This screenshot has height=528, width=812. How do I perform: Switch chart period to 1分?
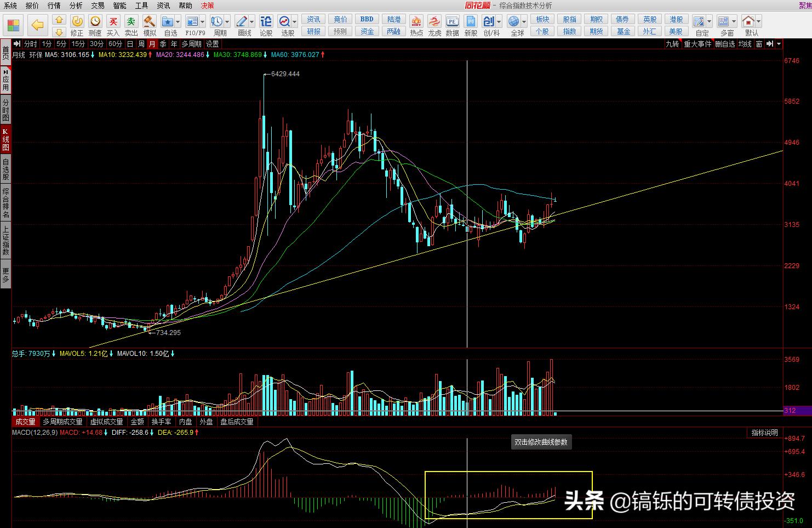(x=47, y=44)
